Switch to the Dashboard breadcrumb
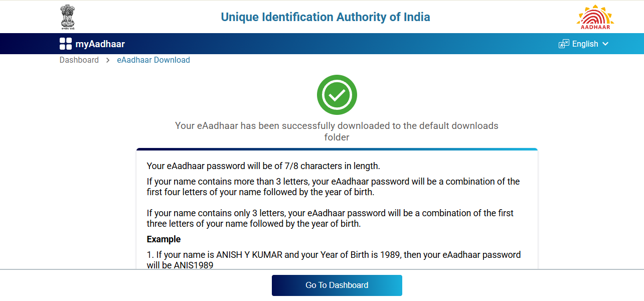The width and height of the screenshot is (644, 301). (x=79, y=60)
